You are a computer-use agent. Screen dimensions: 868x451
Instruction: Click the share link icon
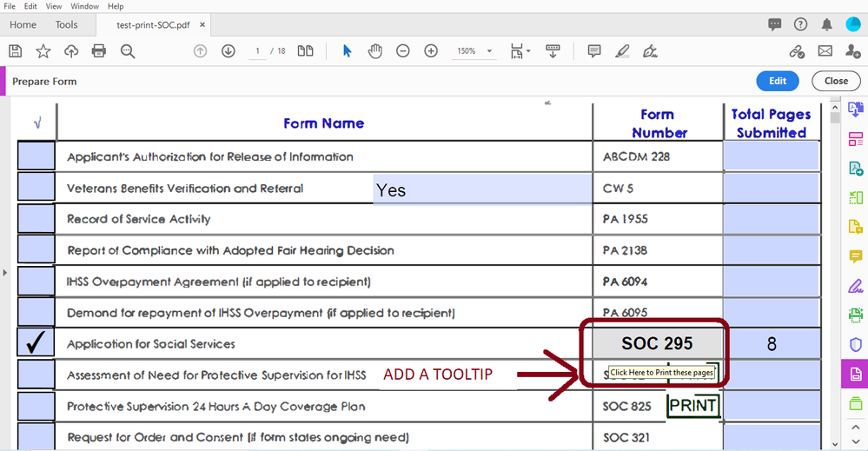pos(797,51)
